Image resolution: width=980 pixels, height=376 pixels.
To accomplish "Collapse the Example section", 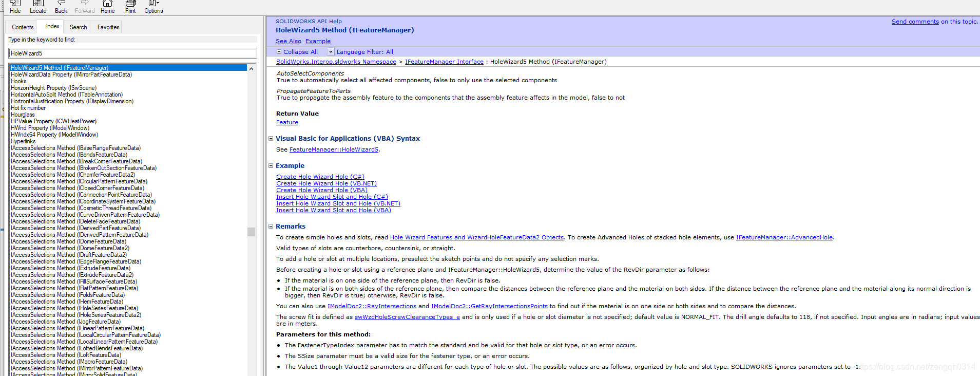I will tap(271, 166).
